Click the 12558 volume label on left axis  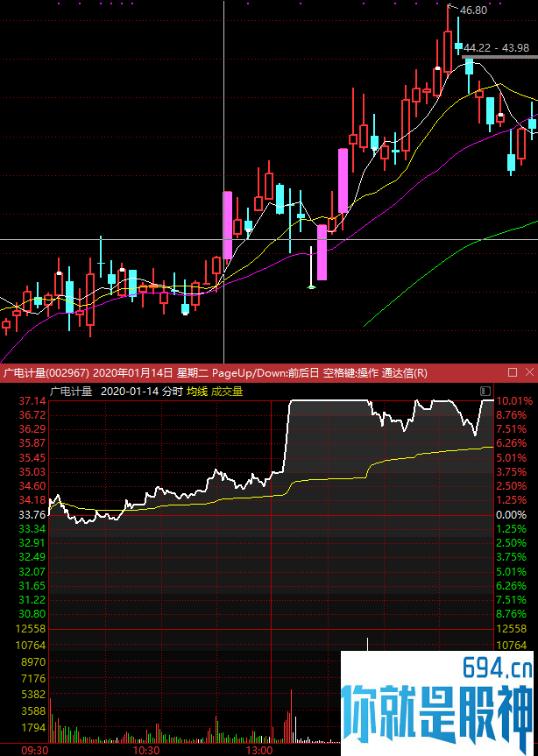click(31, 629)
